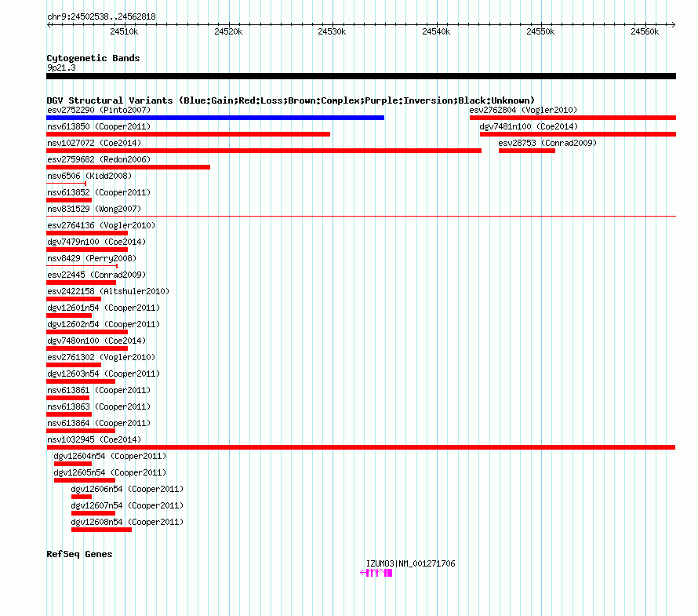Screen dimensions: 698x616
Task: Click the chr9:24502538..24562818 coordinate label
Action: (101, 16)
